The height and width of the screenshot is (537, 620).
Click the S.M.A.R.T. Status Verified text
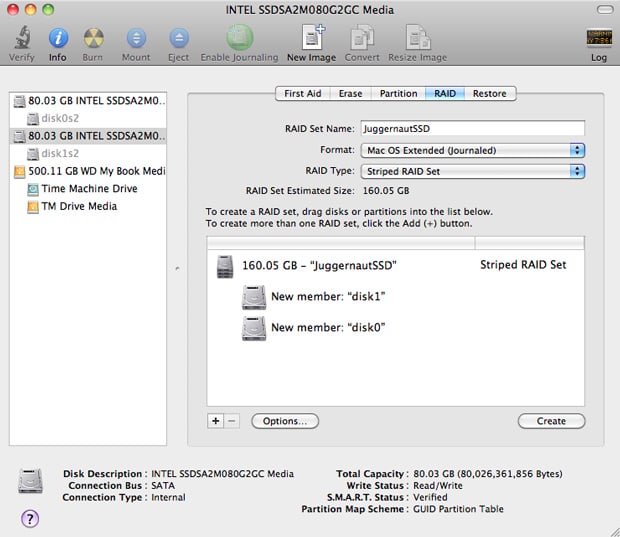pyautogui.click(x=430, y=497)
